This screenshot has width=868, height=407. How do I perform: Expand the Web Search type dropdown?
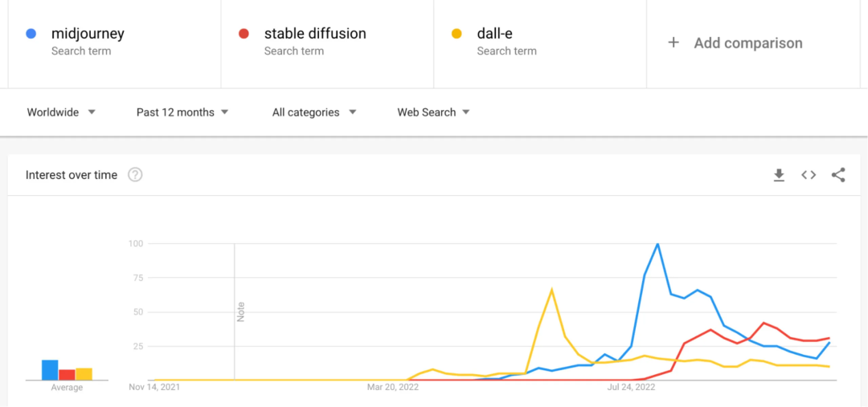point(434,112)
